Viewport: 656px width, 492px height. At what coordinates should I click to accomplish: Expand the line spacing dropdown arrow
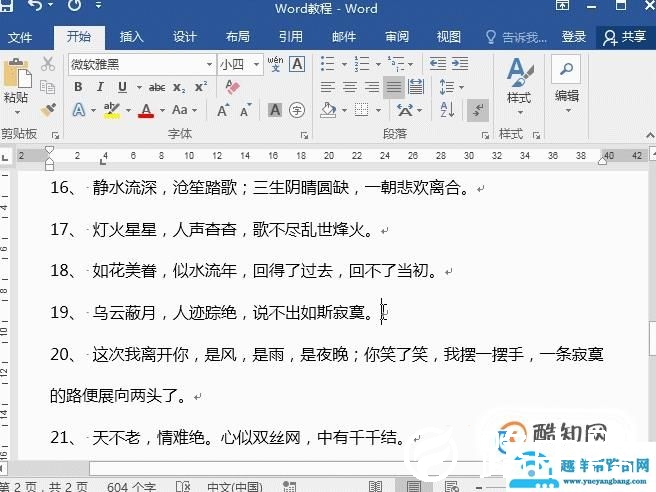[461, 87]
